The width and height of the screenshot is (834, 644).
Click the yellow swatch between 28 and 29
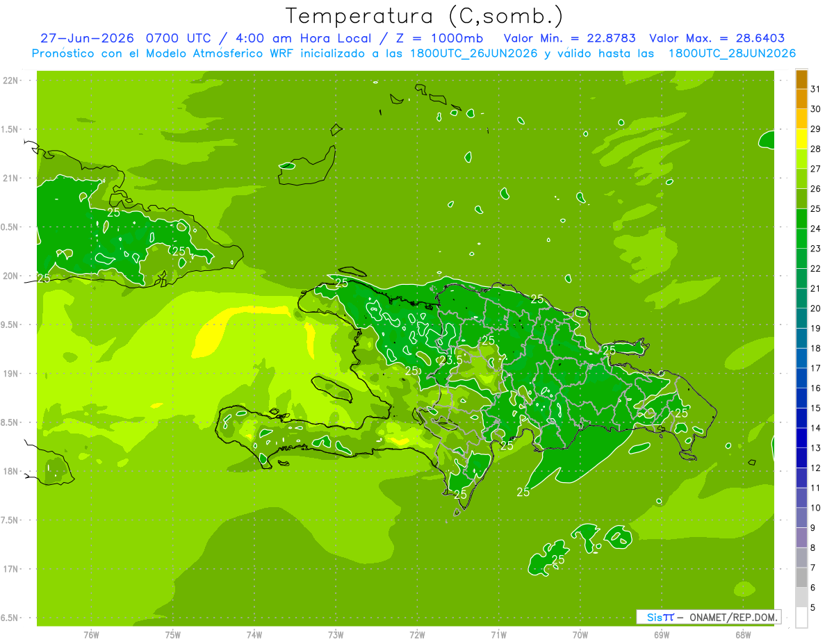[x=801, y=140]
